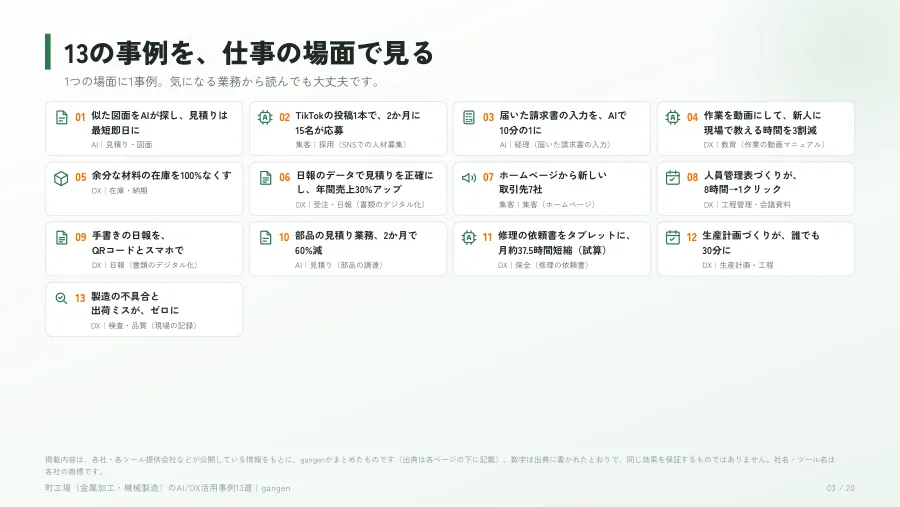Click the orange number 08
Viewport: 900px width, 507px height.
692,177
